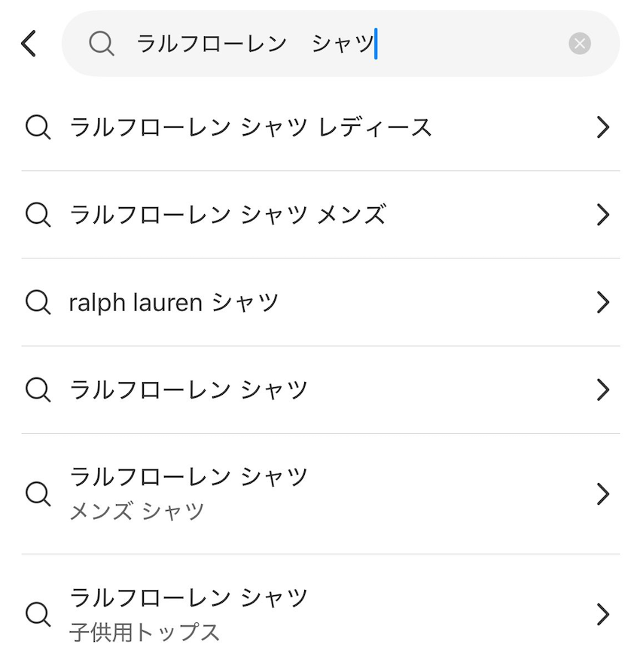Click the magnifier icon in search bar

pyautogui.click(x=101, y=44)
